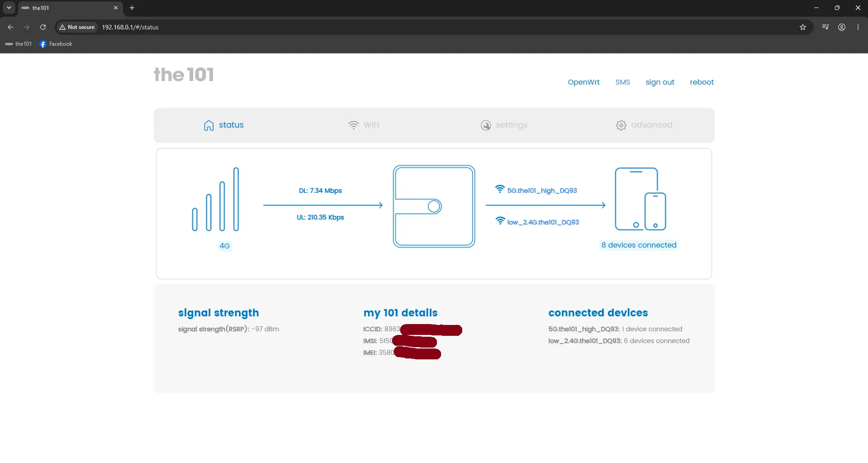Select the the101 browser tab
Viewport: 868px width, 463px height.
pos(70,8)
